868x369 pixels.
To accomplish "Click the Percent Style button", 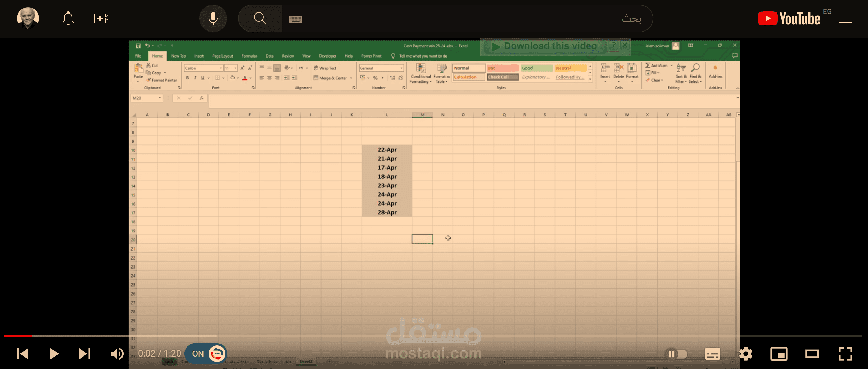I will 375,78.
